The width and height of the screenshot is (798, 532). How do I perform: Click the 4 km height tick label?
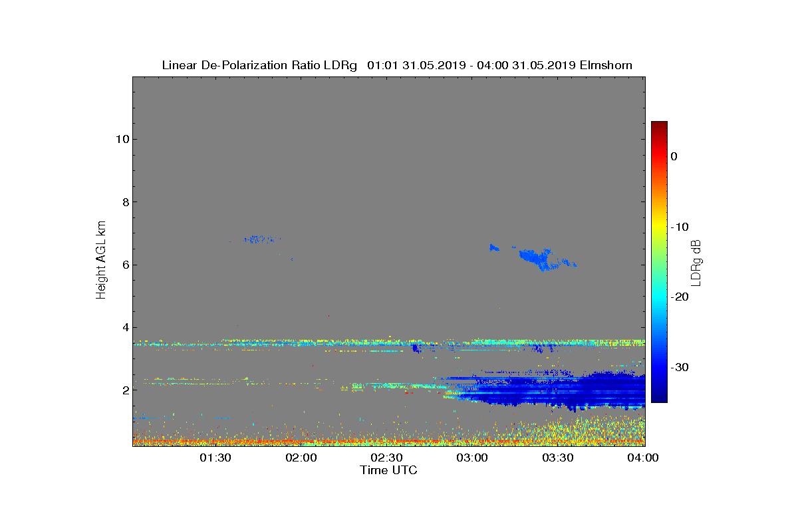[125, 327]
